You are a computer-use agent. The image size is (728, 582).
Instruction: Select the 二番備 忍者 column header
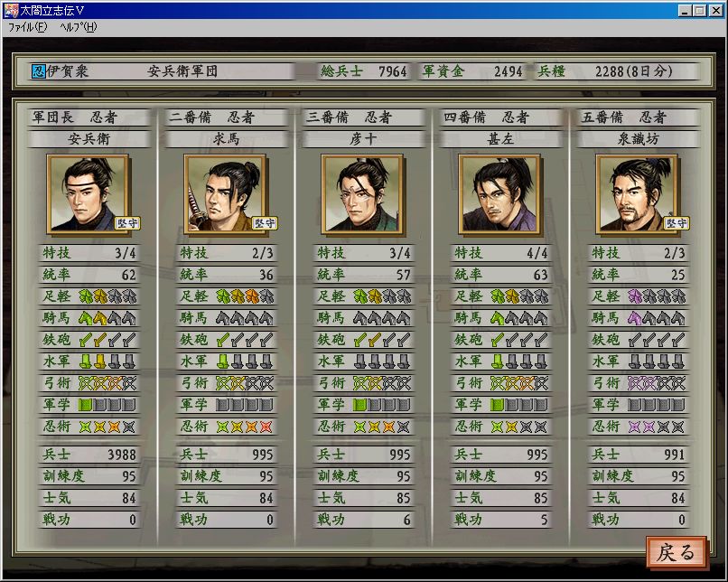click(x=226, y=117)
